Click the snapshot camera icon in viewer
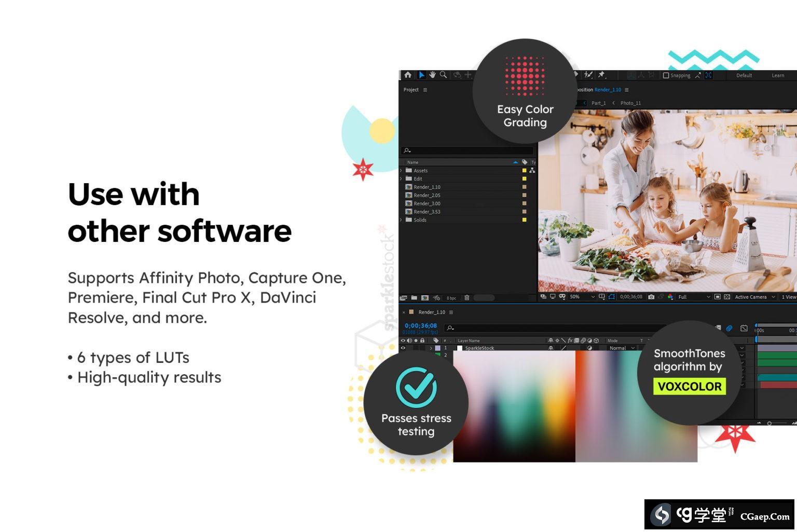 tap(651, 297)
